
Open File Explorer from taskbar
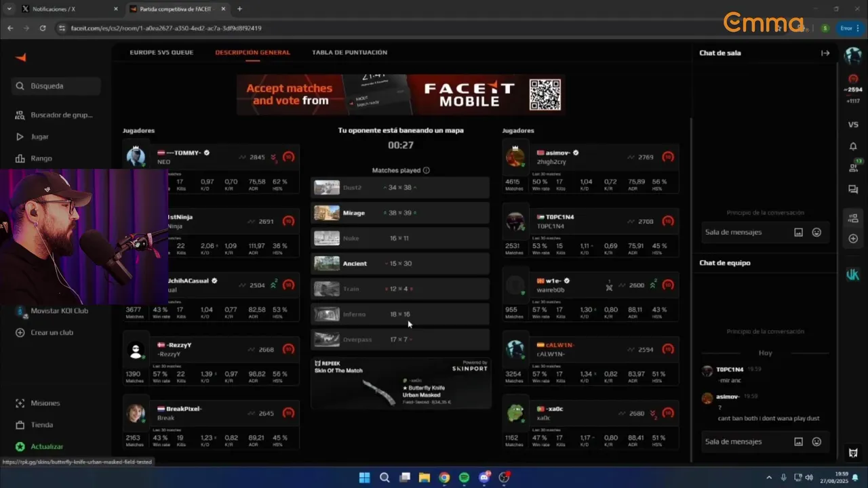click(x=424, y=478)
